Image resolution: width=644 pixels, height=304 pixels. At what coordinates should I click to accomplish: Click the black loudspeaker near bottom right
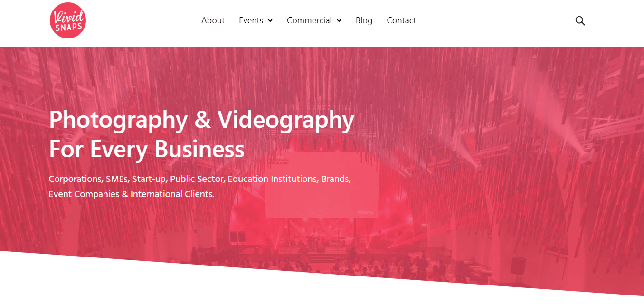click(x=518, y=266)
